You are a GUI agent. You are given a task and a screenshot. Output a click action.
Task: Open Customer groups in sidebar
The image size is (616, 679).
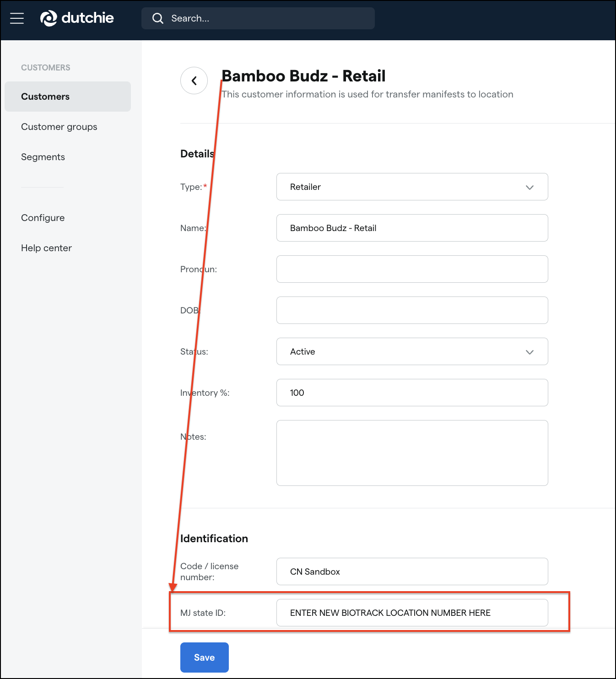click(x=59, y=127)
